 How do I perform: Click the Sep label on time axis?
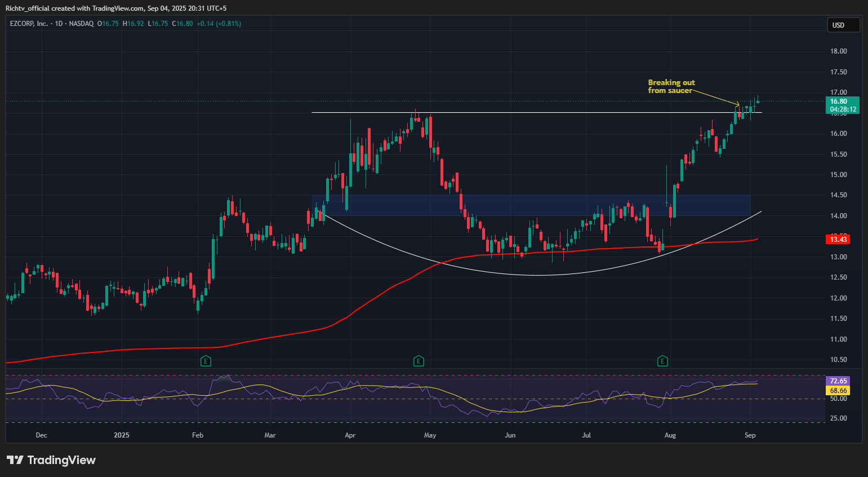click(750, 435)
